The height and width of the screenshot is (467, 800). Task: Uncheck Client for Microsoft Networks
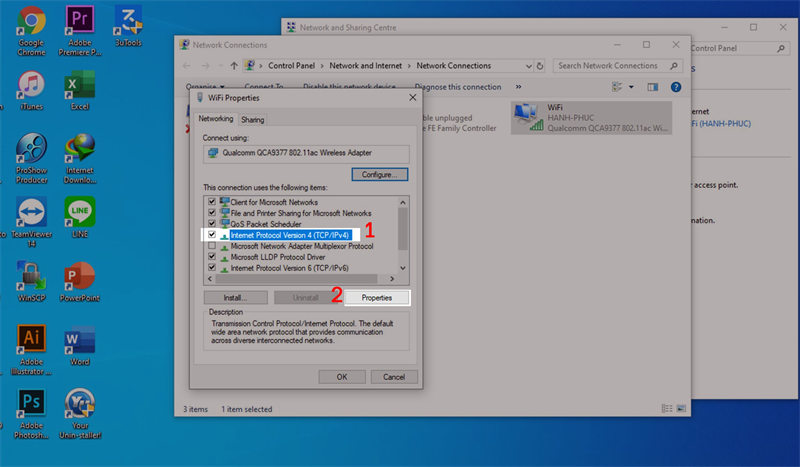(212, 202)
